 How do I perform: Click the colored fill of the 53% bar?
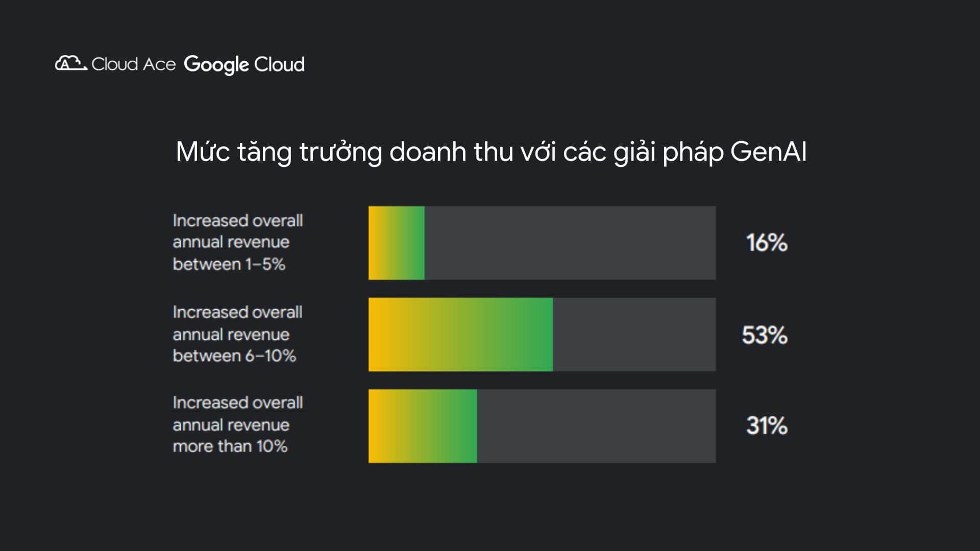pos(460,335)
